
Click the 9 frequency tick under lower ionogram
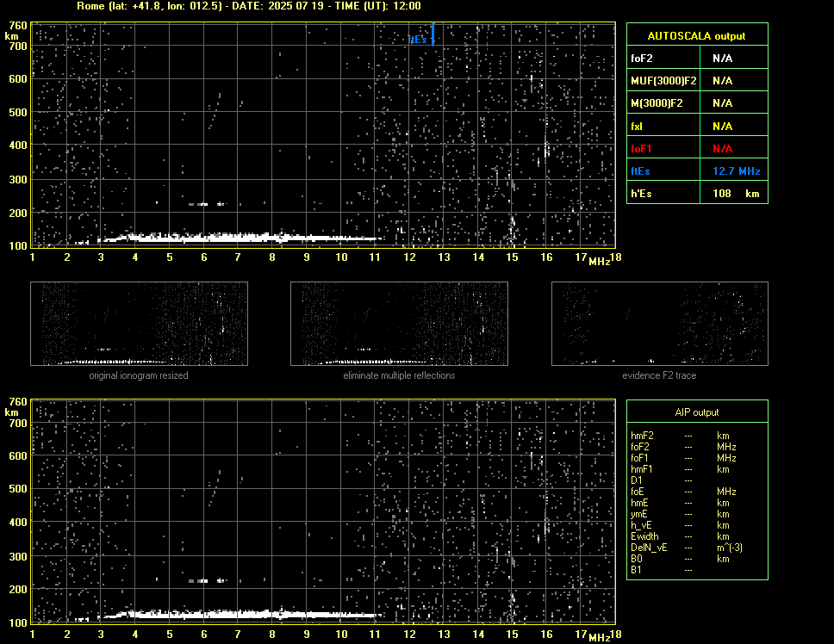pos(307,635)
